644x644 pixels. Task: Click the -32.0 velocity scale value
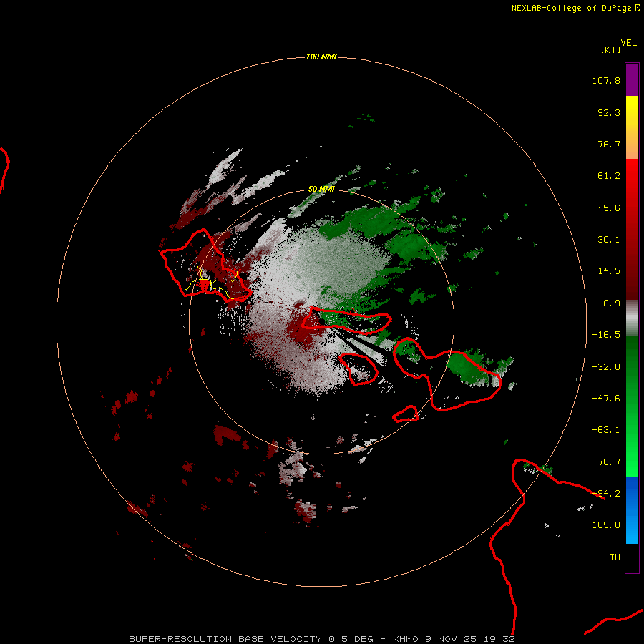[606, 367]
